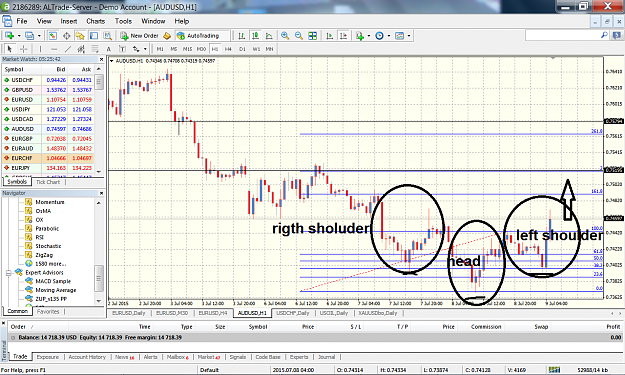This screenshot has width=625, height=375.
Task: Toggle Chart Shift for the chart
Action: click(343, 36)
